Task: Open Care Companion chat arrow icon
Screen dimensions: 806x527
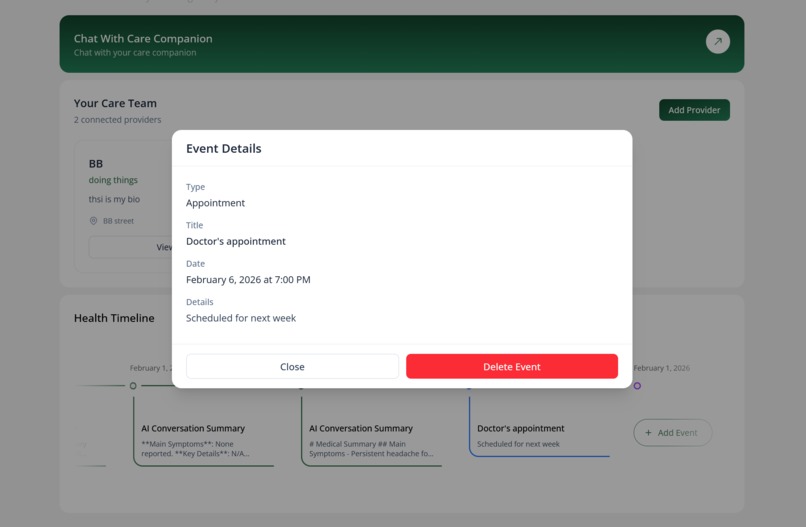Action: 718,42
